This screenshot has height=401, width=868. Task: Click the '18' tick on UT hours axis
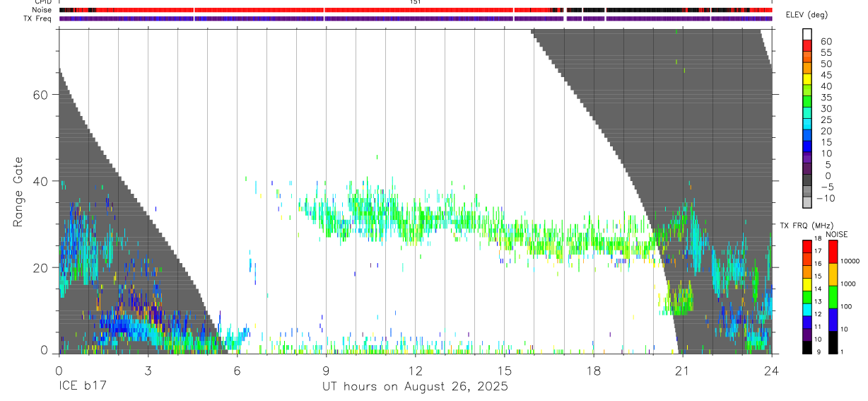point(593,370)
